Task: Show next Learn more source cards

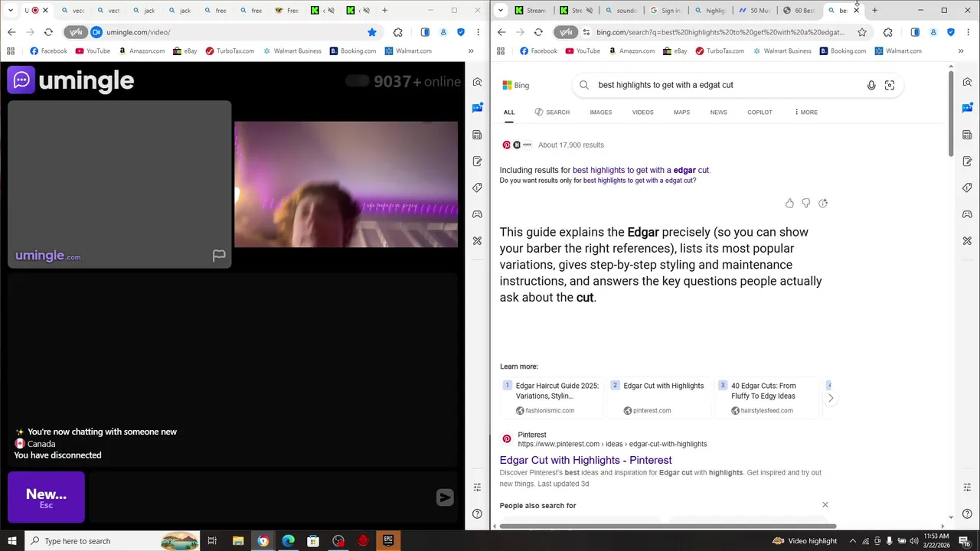Action: tap(831, 398)
